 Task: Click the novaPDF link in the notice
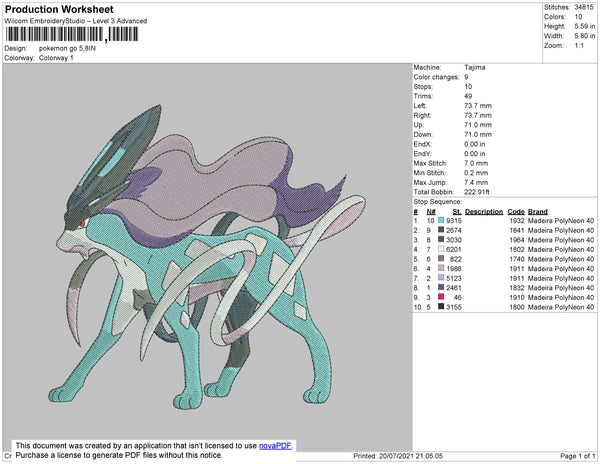[275, 446]
